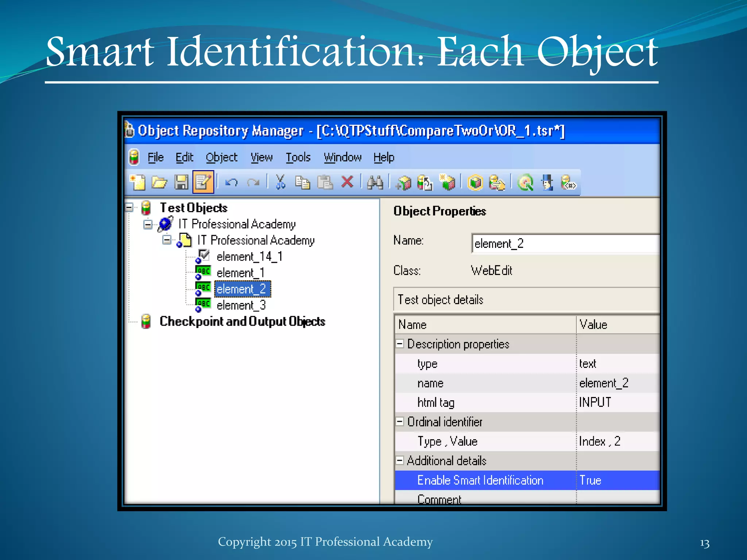Viewport: 747px width, 560px height.
Task: Click the Redo arrow icon
Action: click(x=253, y=182)
